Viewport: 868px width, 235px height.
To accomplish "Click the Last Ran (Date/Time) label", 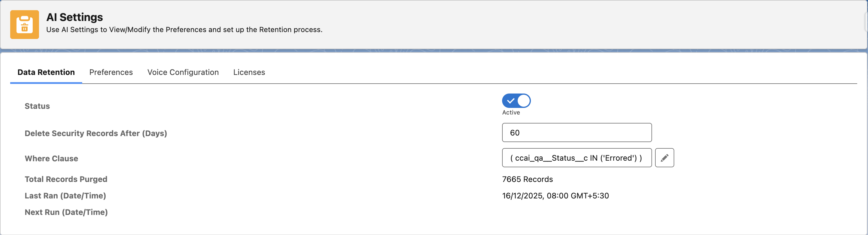I will [65, 196].
